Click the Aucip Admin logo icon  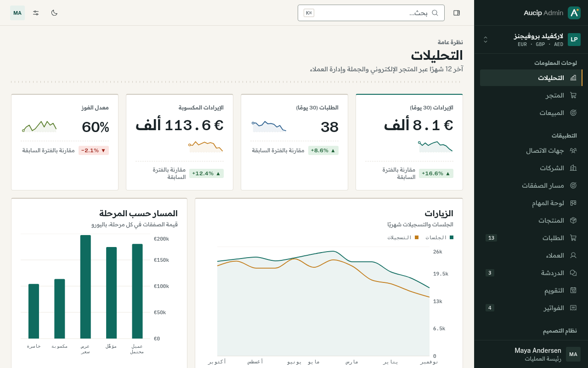point(574,13)
